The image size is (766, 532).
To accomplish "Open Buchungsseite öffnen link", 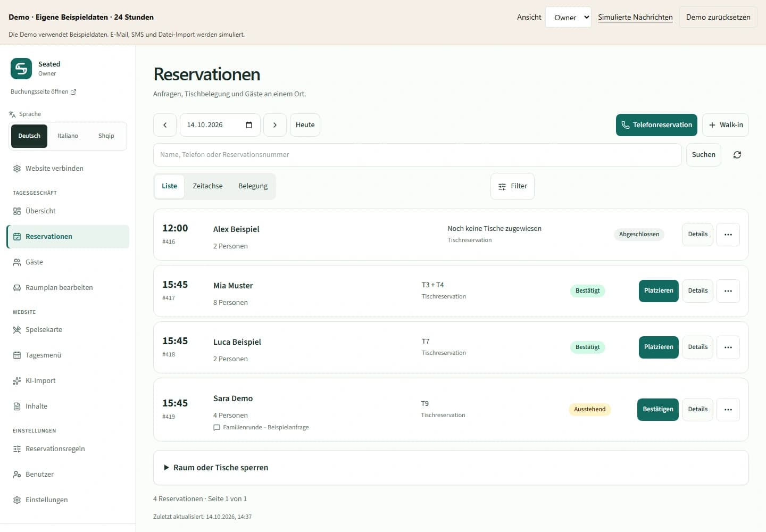I will coord(44,92).
